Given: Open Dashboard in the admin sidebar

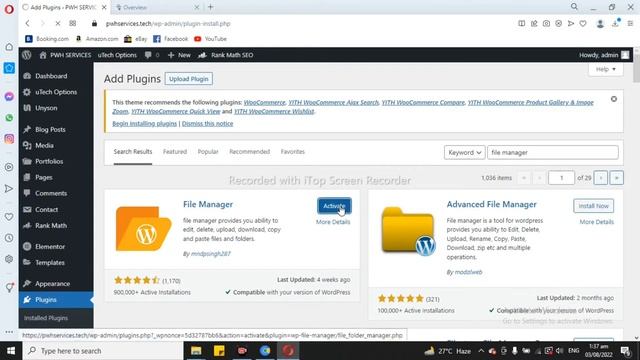Looking at the screenshot, I should (x=56, y=76).
